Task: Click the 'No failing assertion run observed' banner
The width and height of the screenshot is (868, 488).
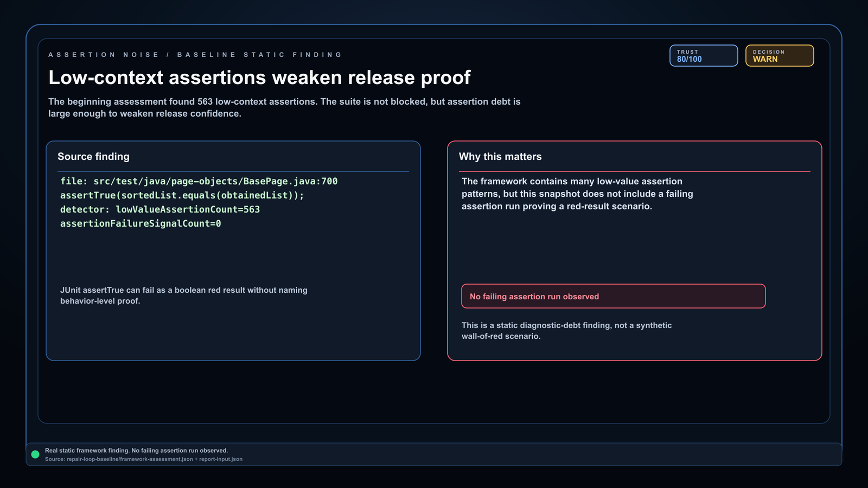Action: pyautogui.click(x=613, y=296)
